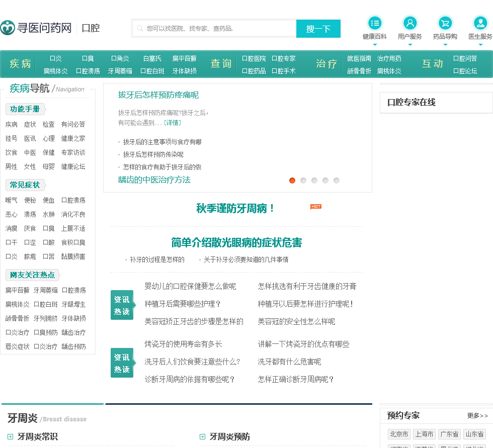Expand the dropdown arrow under 健康百科
Viewport: 493px width, 448px height.
pos(375,45)
